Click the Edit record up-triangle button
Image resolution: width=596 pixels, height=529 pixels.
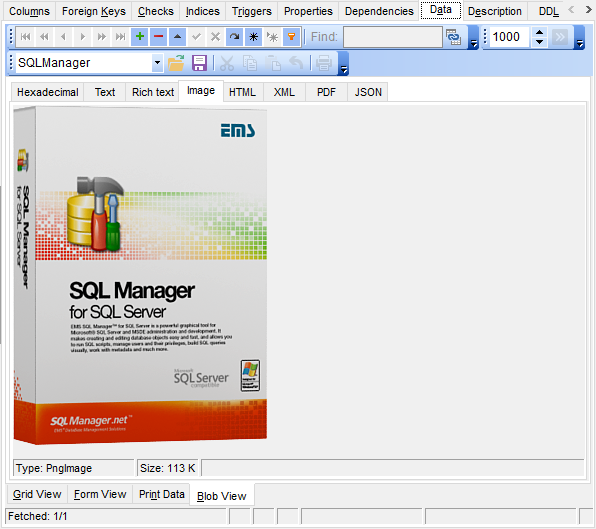(x=178, y=36)
